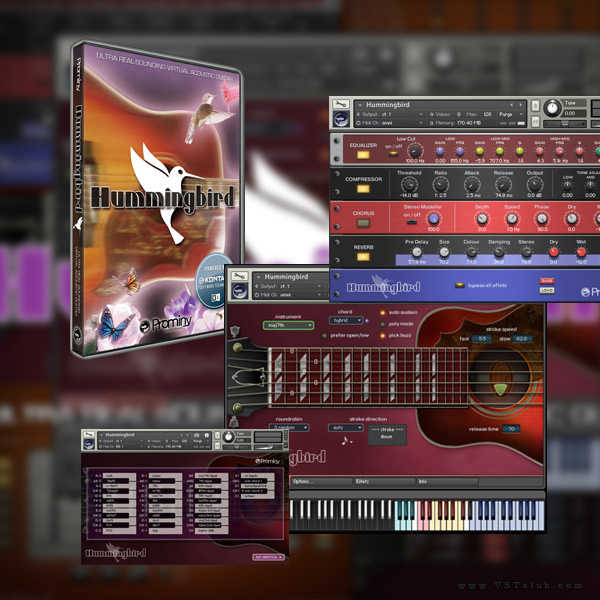Enable the auto sustain option
600x600 pixels.
(x=382, y=313)
